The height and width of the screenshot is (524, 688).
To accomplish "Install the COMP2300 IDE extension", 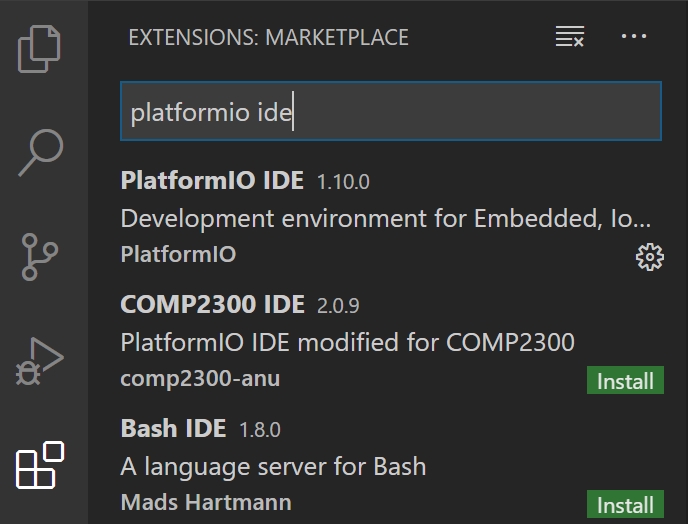I will coord(625,381).
